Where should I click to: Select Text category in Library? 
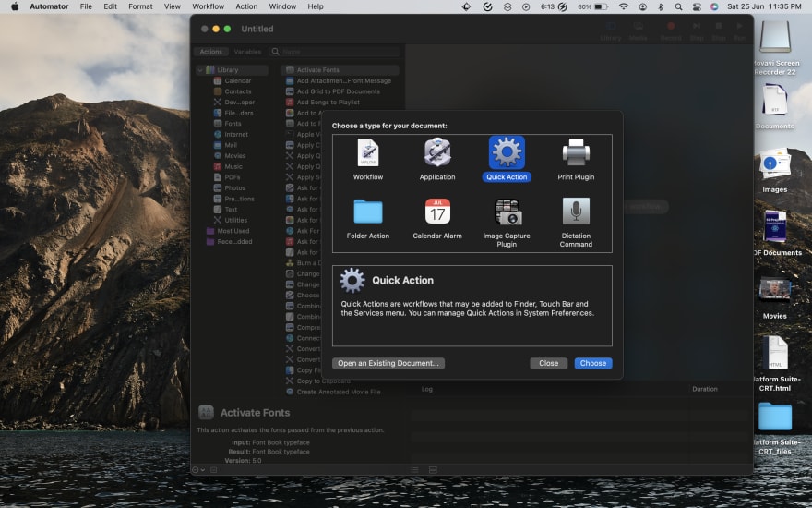point(226,210)
